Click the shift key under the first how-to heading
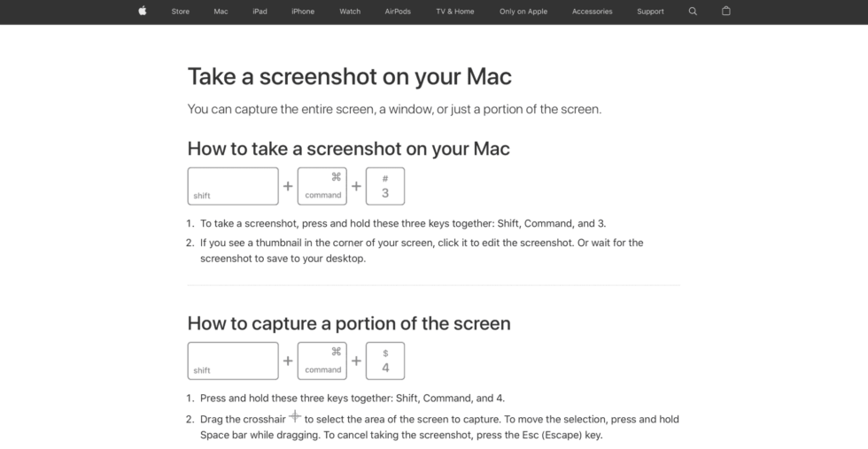 pos(233,186)
